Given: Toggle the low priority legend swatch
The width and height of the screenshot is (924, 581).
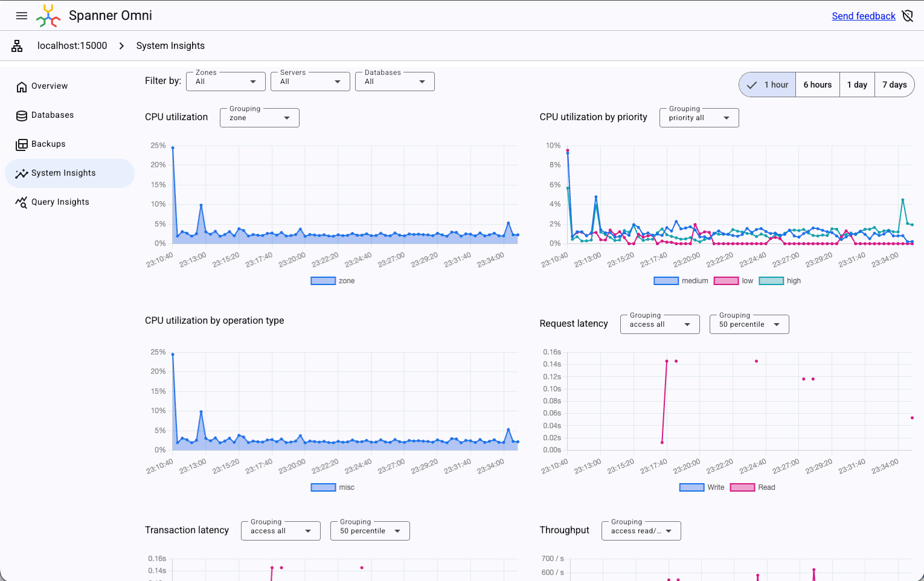Looking at the screenshot, I should [726, 281].
